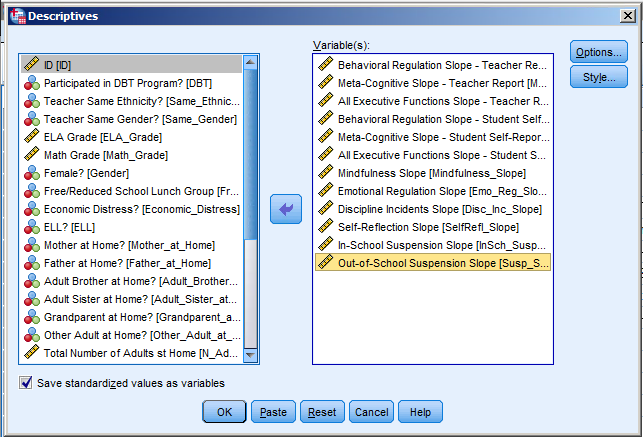The height and width of the screenshot is (437, 643).
Task: Click the scale ruler icon beside ELA Grade
Action: (x=32, y=136)
